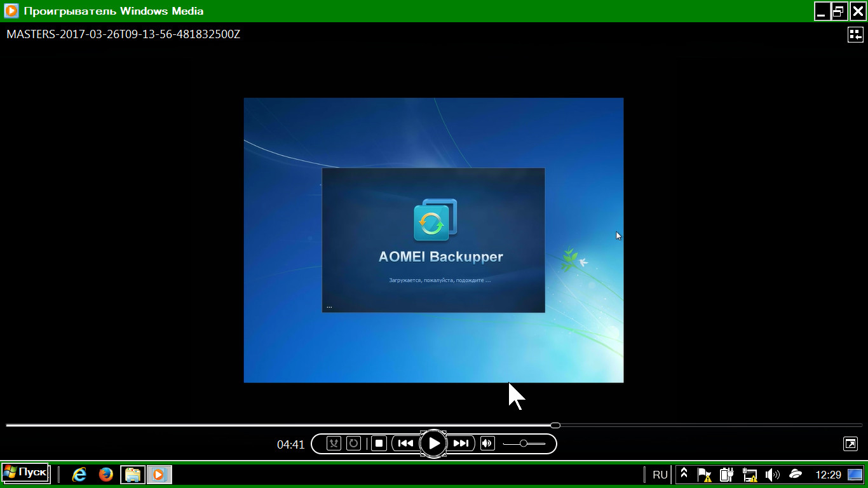Viewport: 868px width, 488px height.
Task: Open the RU language indicator
Action: pyautogui.click(x=660, y=475)
